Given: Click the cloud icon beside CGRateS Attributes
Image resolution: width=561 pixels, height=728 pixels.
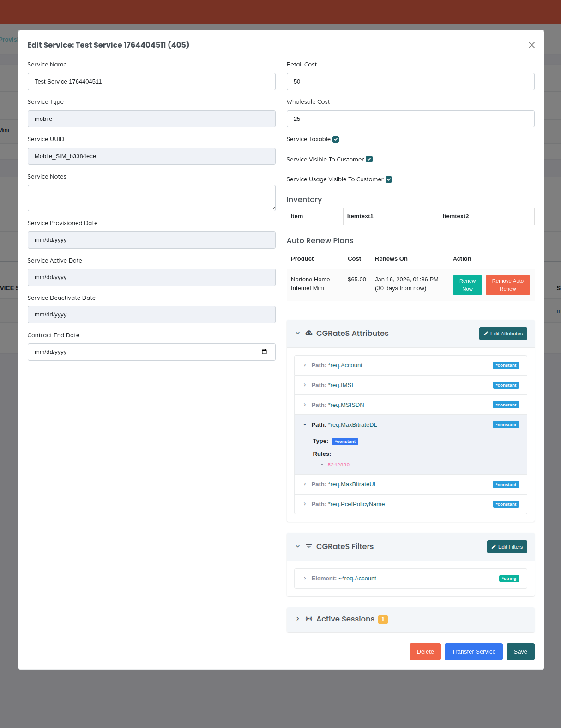Looking at the screenshot, I should coord(309,333).
